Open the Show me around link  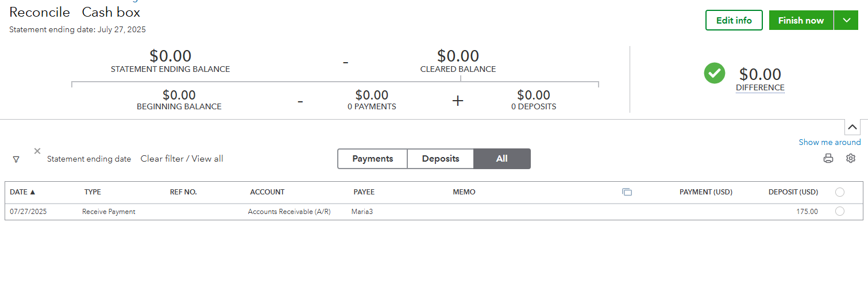(830, 142)
